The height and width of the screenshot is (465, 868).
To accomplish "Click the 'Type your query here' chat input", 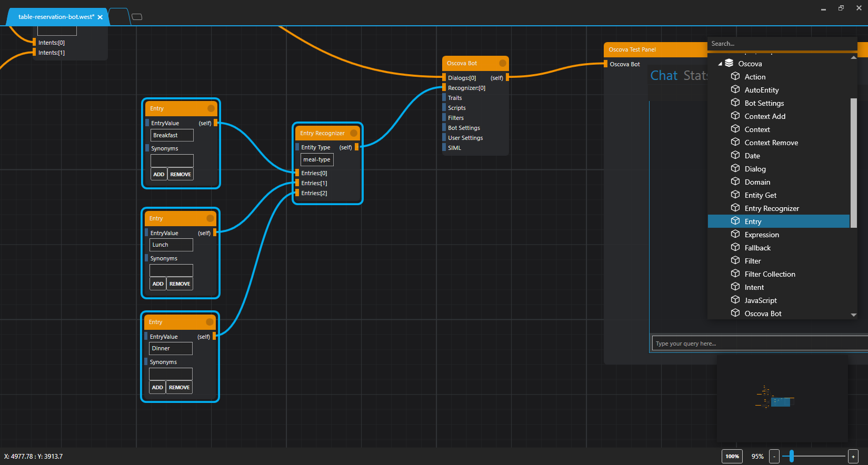I will click(760, 343).
